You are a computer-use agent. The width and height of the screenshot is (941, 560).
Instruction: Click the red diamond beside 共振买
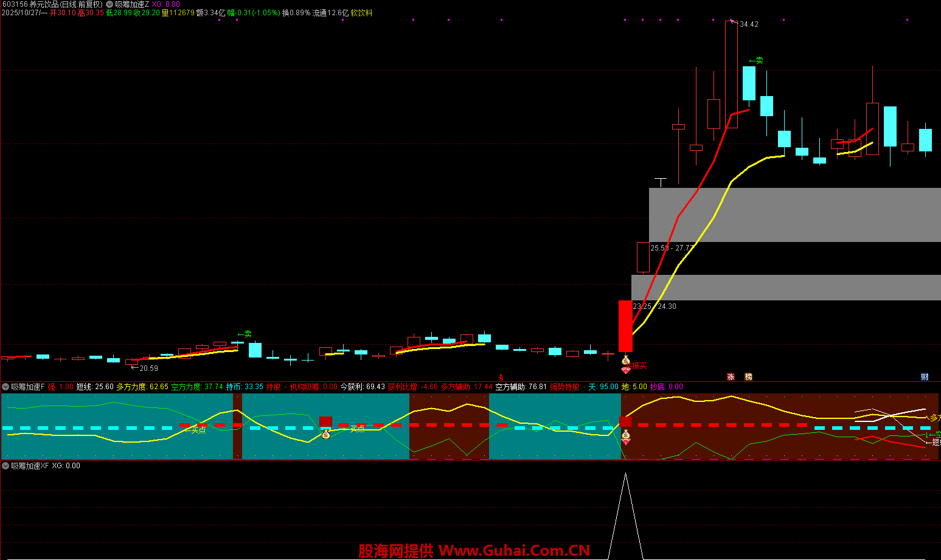coord(625,370)
